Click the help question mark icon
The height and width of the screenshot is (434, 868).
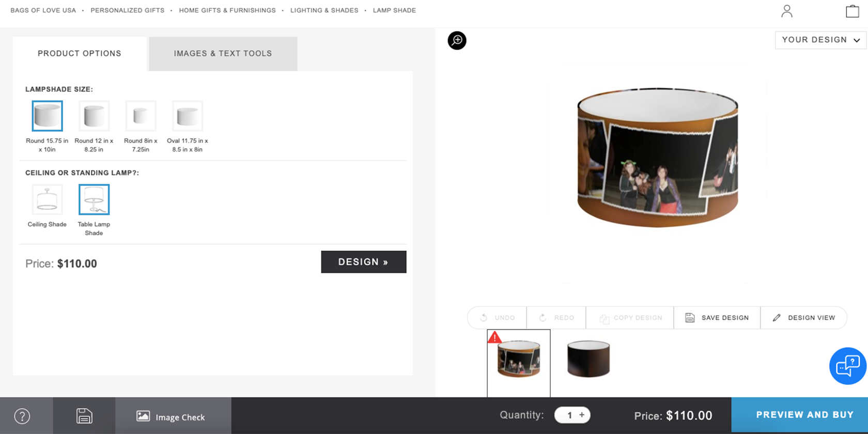[22, 416]
